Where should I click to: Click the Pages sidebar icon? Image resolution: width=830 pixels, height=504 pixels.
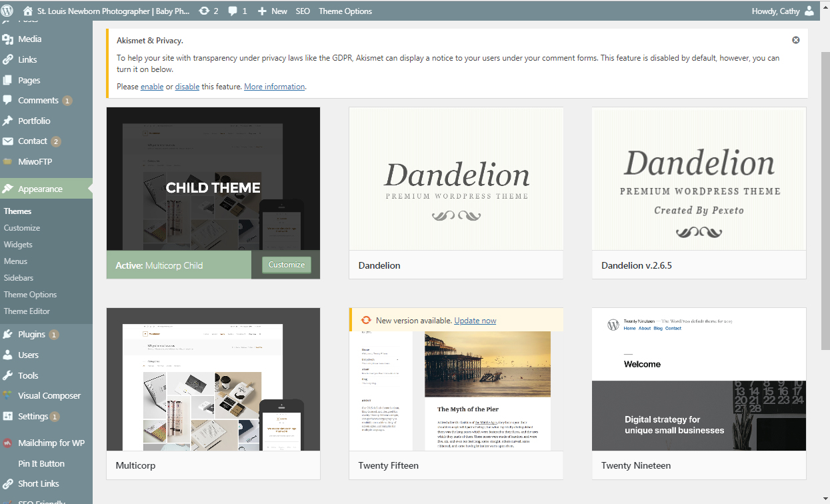click(8, 80)
